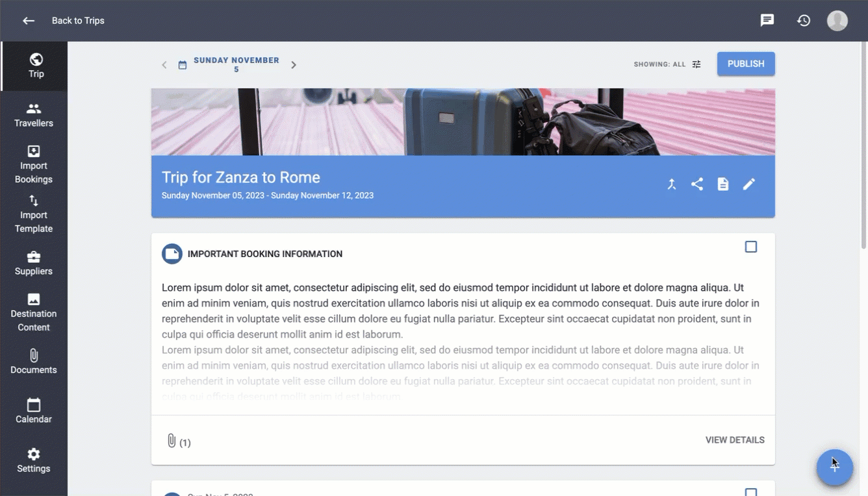Viewport: 868px width, 496px height.
Task: Open Import Template in sidebar
Action: (x=34, y=214)
